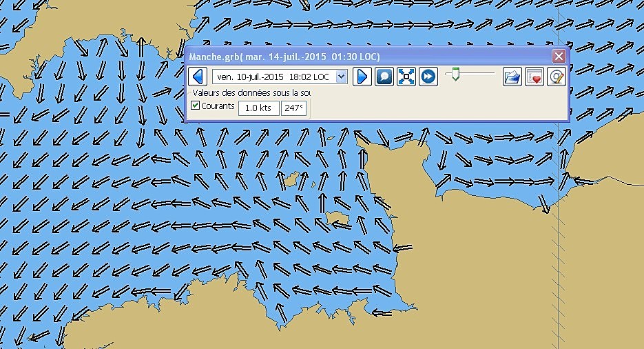Open a GRIB file with folder icon
Image resolution: width=644 pixels, height=349 pixels.
coord(512,77)
